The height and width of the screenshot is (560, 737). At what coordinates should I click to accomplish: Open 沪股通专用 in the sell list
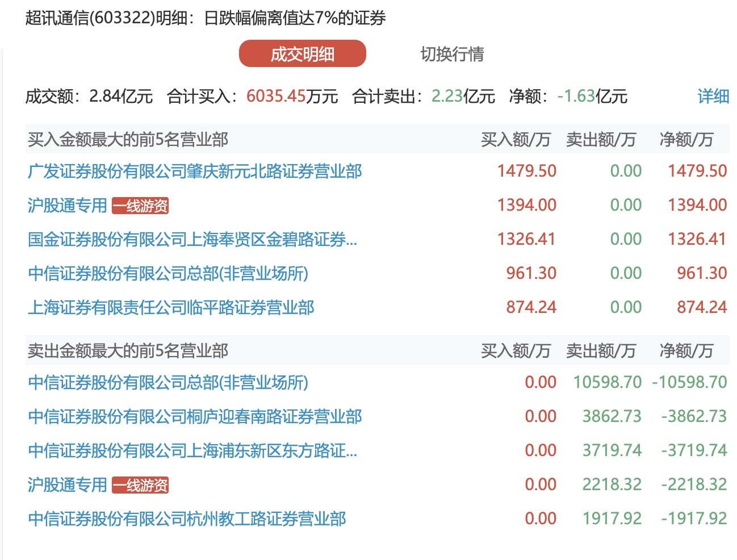(68, 484)
